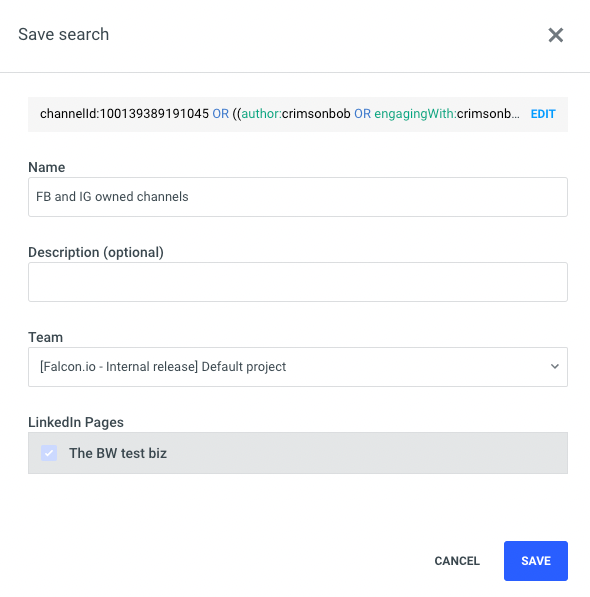Screen dimensions: 590x597
Task: Click the Name field containing FB and IG owned channels
Action: point(298,197)
